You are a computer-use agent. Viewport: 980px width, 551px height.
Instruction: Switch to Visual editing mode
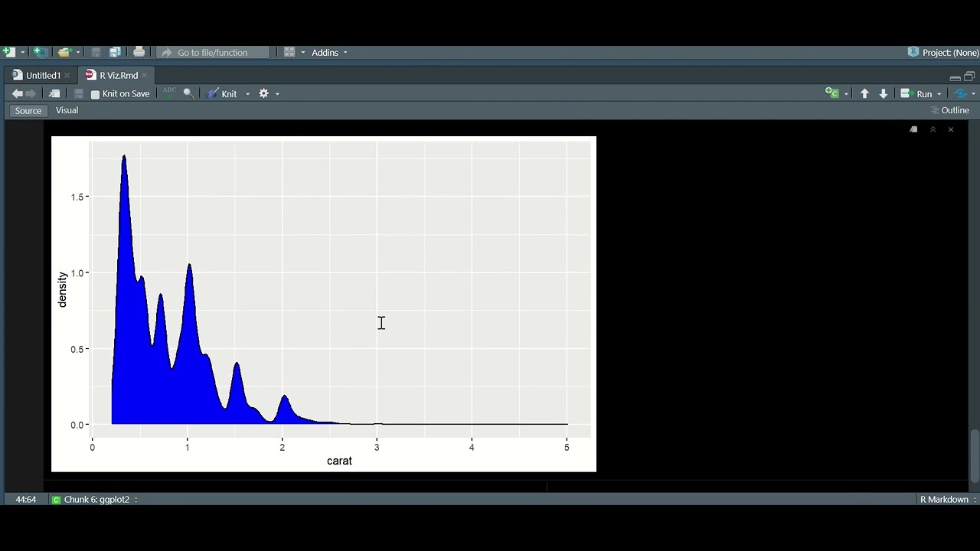coord(67,110)
